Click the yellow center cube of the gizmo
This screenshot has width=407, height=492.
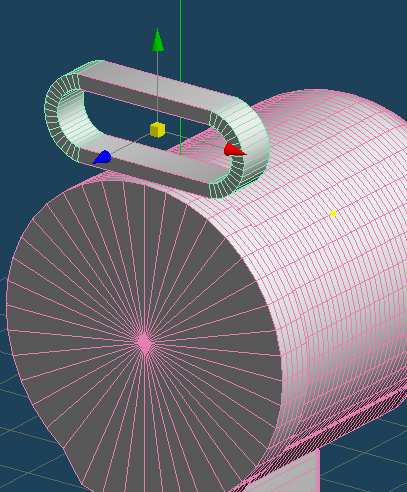pyautogui.click(x=157, y=130)
